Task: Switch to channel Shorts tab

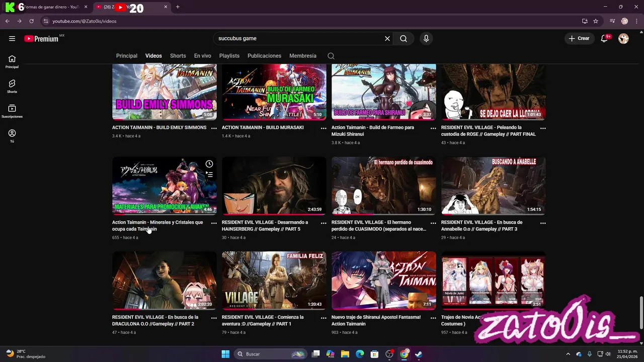Action: tap(178, 56)
